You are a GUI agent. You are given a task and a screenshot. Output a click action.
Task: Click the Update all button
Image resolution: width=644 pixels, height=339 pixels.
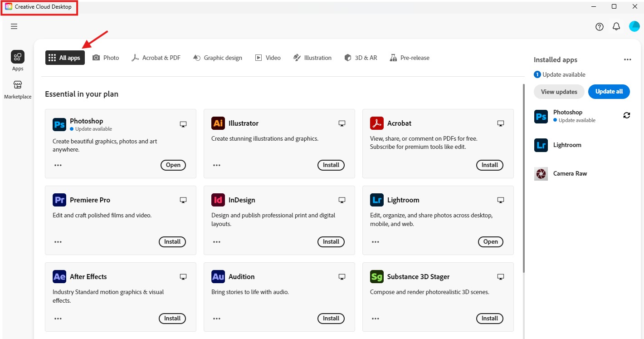pyautogui.click(x=609, y=91)
